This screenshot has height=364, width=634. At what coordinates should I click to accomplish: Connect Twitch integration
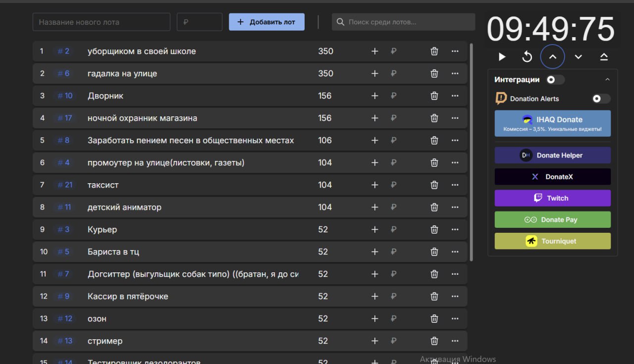point(553,198)
